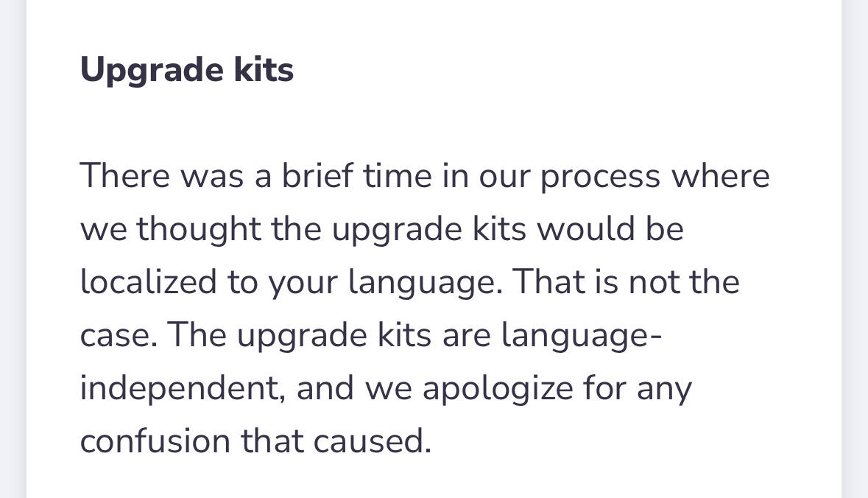The height and width of the screenshot is (498, 868).
Task: Click the word "caused." ending the paragraph
Action: pyautogui.click(x=372, y=441)
